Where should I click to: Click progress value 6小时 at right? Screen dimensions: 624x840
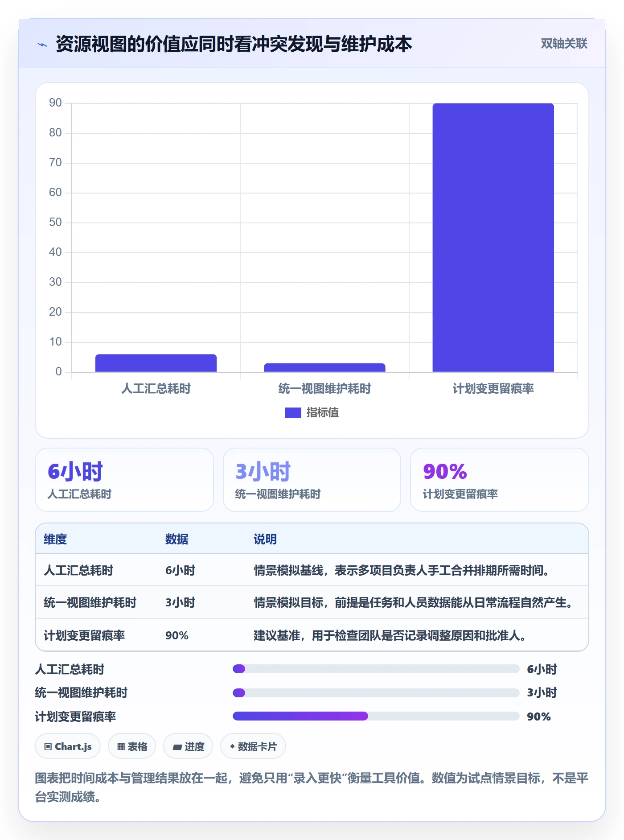(542, 669)
